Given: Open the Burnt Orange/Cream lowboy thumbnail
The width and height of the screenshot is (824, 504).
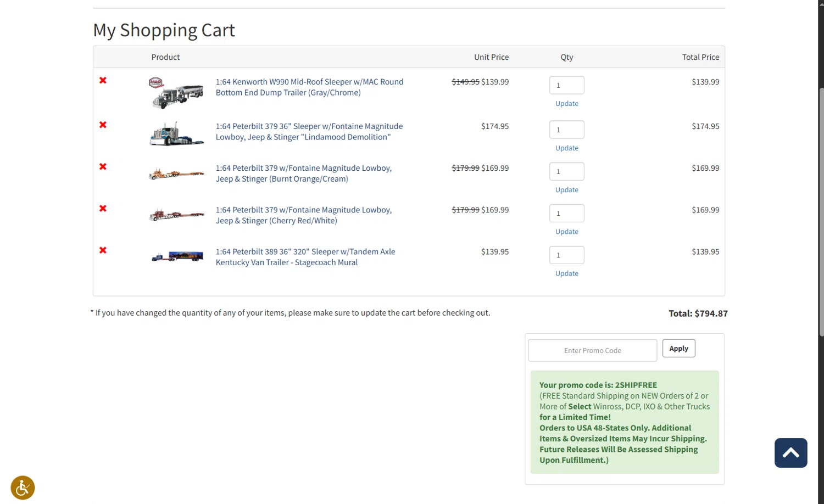Looking at the screenshot, I should 176,175.
